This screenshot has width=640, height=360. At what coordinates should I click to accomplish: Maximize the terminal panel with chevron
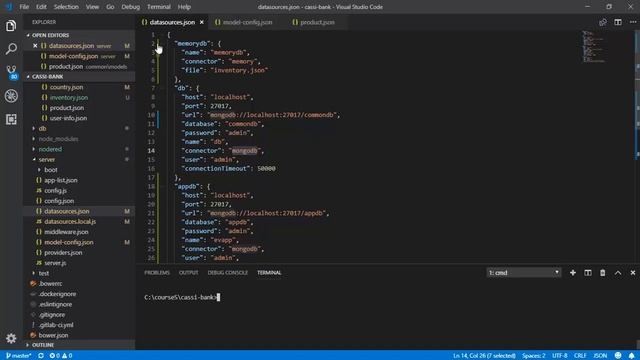618,273
